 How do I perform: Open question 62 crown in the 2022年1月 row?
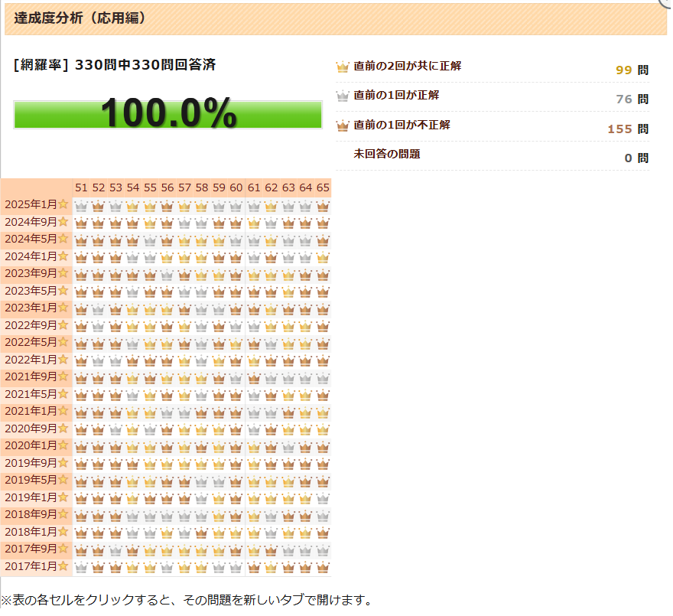[x=271, y=359]
